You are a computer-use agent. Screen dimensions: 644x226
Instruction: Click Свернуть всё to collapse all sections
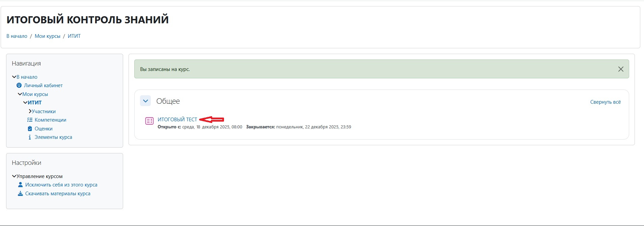tap(605, 102)
